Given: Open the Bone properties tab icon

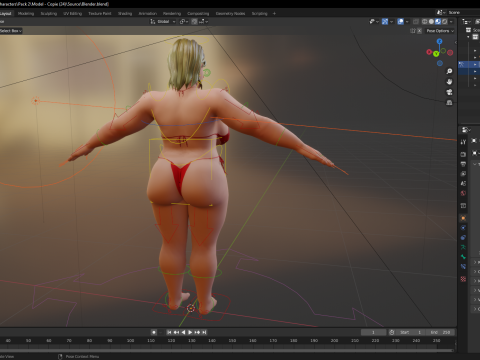Looking at the screenshot, I should (x=463, y=257).
